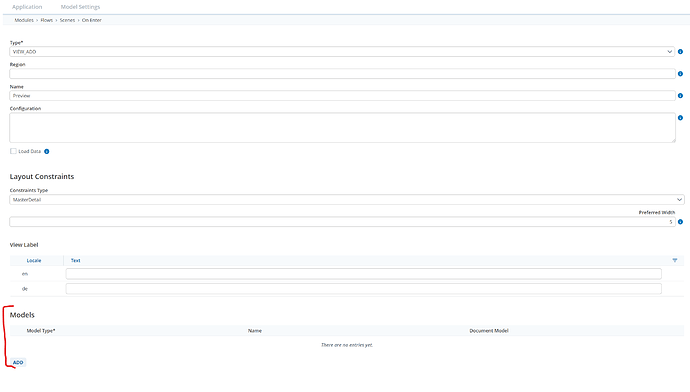Click the Name field containing Preview
690x392 pixels.
click(x=342, y=95)
